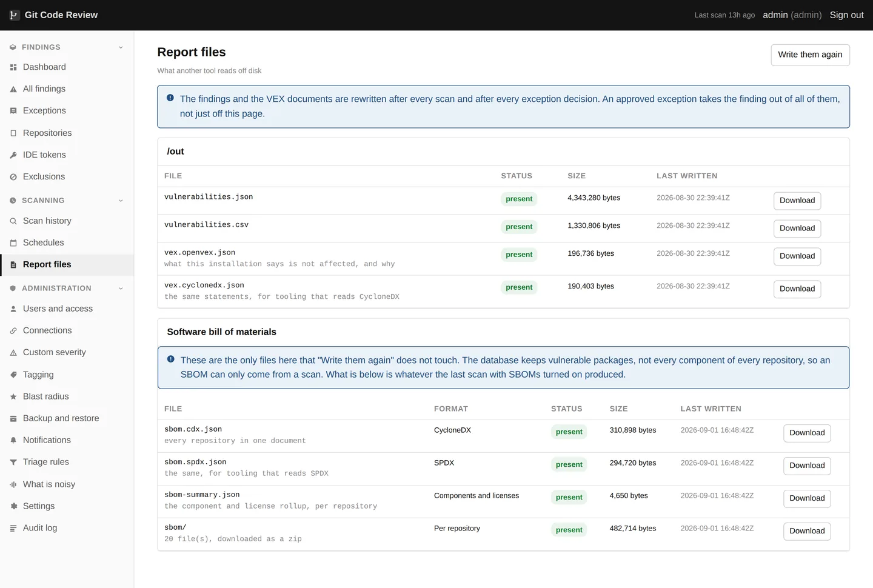Click the Blast radius star icon
The image size is (873, 588).
(x=13, y=397)
